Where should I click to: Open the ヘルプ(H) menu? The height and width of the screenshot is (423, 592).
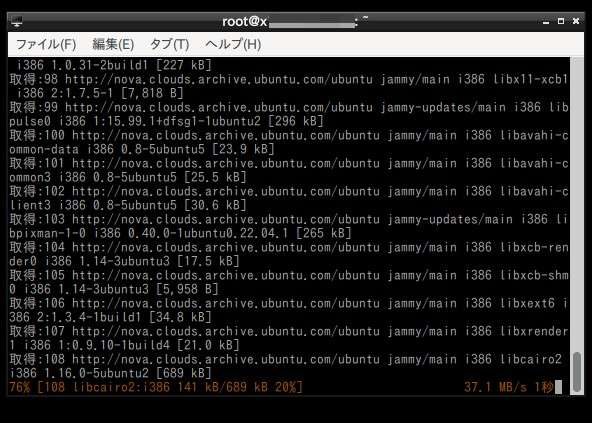tap(233, 44)
